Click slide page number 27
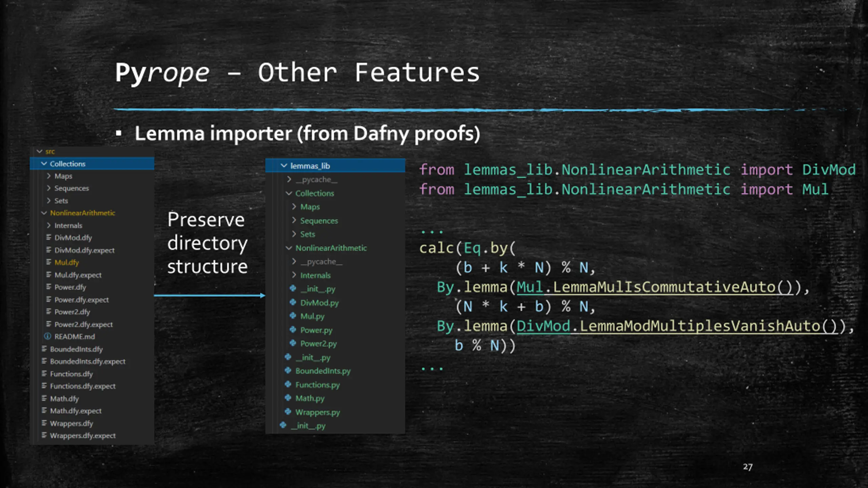Image resolution: width=868 pixels, height=488 pixels. click(x=748, y=467)
